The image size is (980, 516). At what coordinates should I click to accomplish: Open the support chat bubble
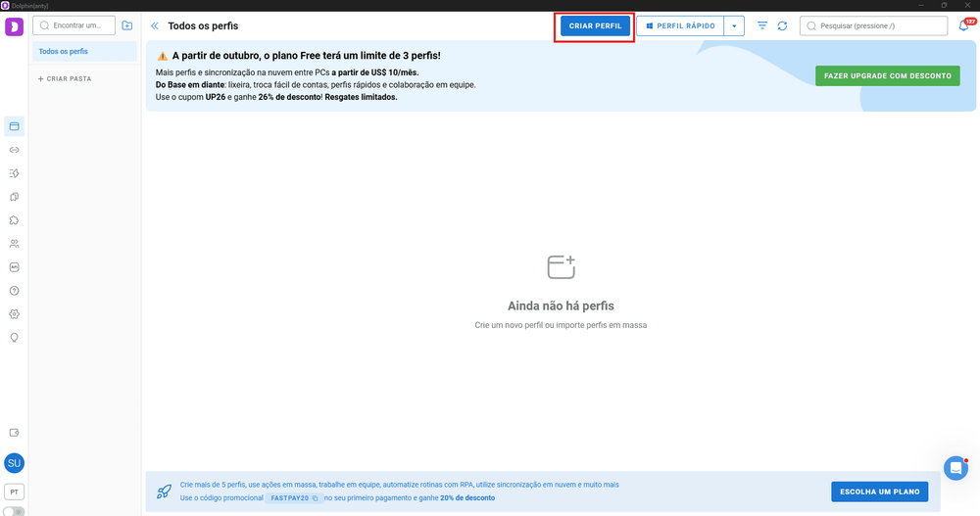point(955,468)
